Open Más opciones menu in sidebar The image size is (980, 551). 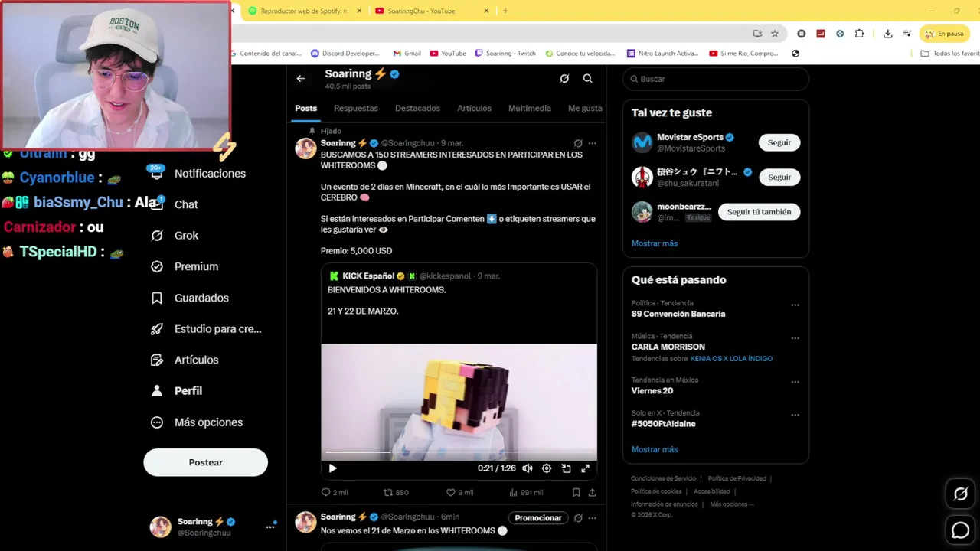197,422
